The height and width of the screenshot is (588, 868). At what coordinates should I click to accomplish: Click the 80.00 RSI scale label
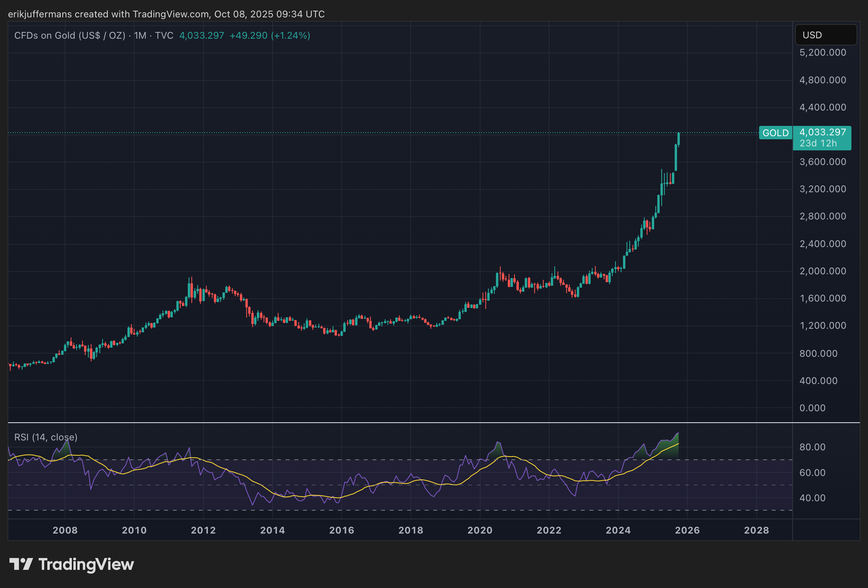tap(812, 447)
